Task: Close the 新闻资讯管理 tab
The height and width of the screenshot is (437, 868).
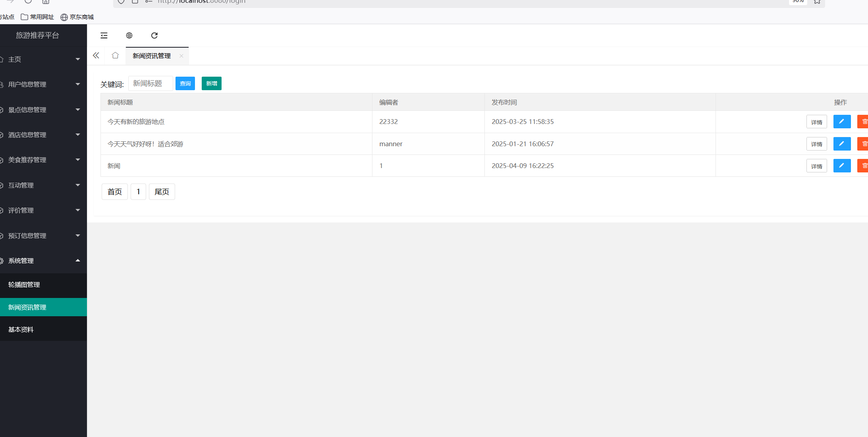Action: tap(181, 56)
